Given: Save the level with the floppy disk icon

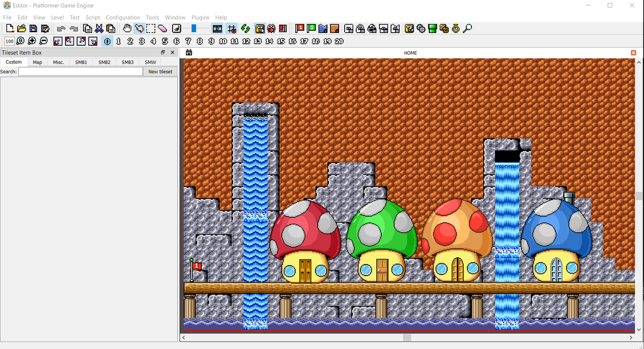Looking at the screenshot, I should [33, 29].
